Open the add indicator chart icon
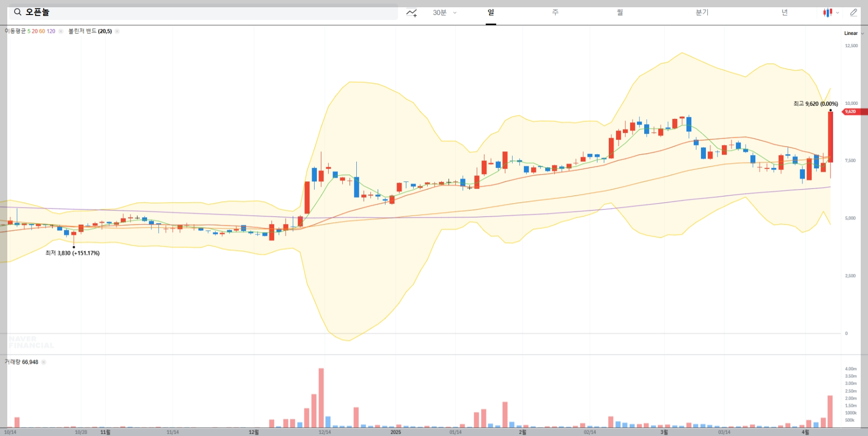 [x=412, y=13]
